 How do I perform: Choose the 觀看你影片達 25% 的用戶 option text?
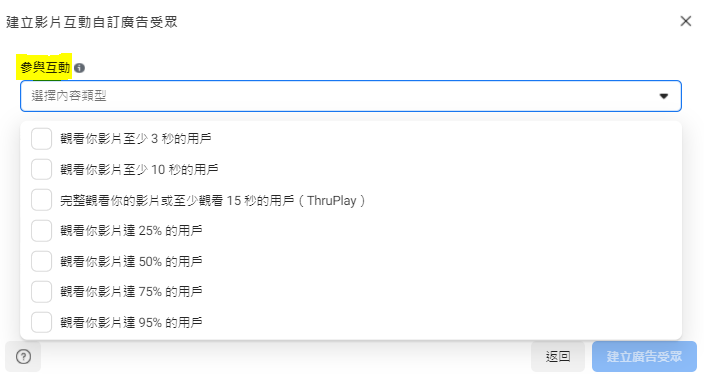click(131, 231)
